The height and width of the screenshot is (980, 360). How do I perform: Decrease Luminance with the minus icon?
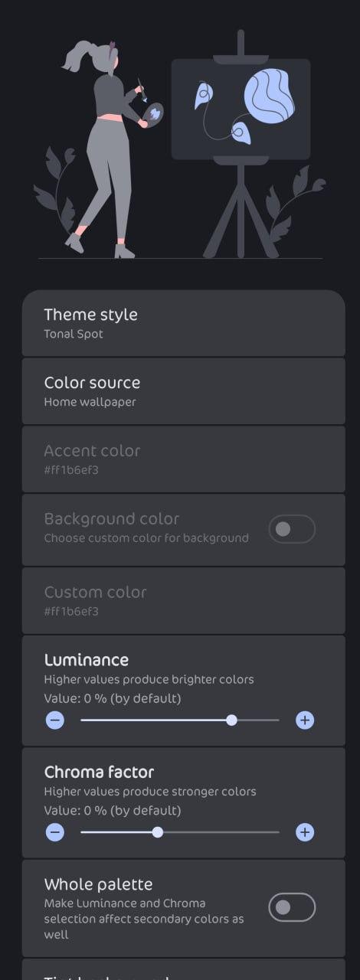pos(55,720)
